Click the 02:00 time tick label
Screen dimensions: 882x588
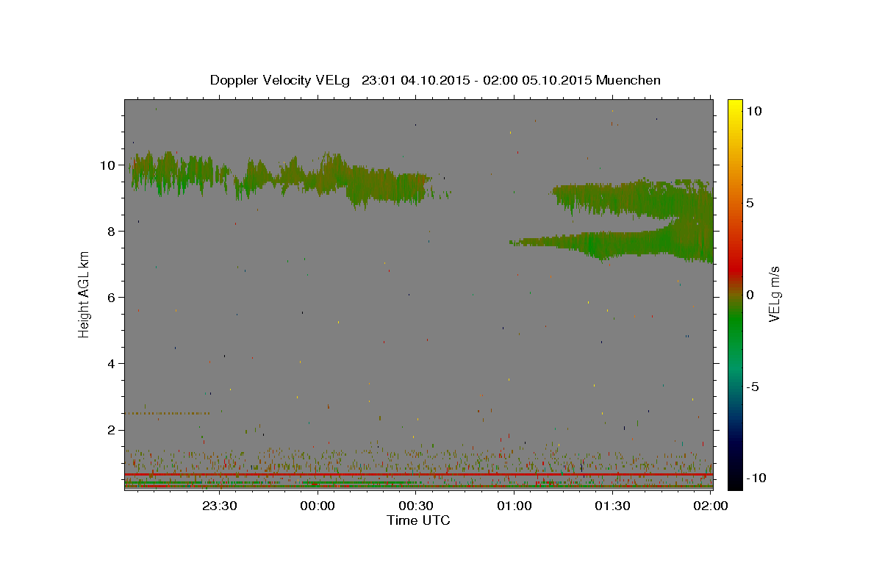click(x=710, y=506)
